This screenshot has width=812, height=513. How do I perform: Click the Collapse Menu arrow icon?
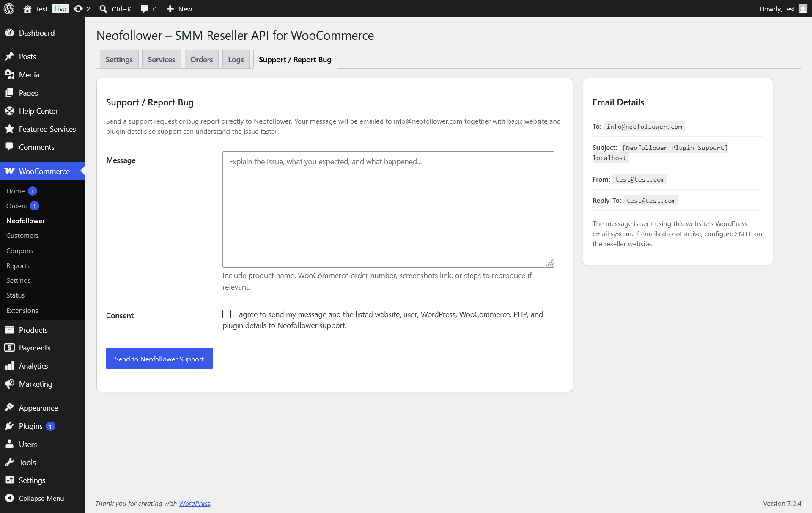[x=9, y=498]
